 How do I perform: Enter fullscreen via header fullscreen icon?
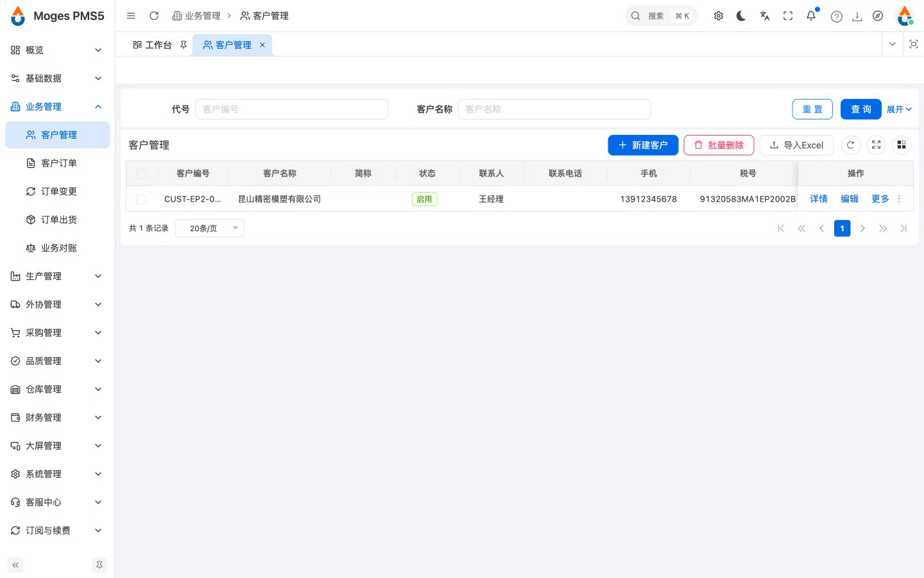point(788,16)
